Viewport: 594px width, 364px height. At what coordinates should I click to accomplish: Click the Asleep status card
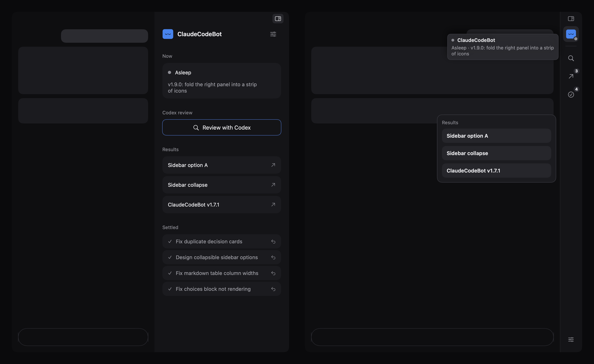[x=222, y=81]
